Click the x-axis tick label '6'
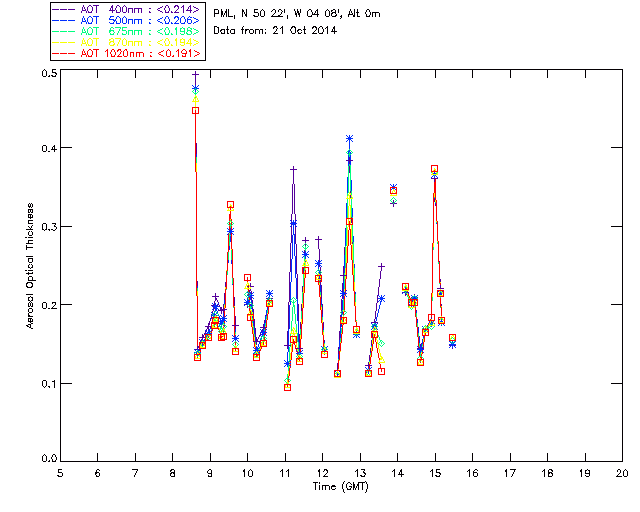 click(x=97, y=473)
